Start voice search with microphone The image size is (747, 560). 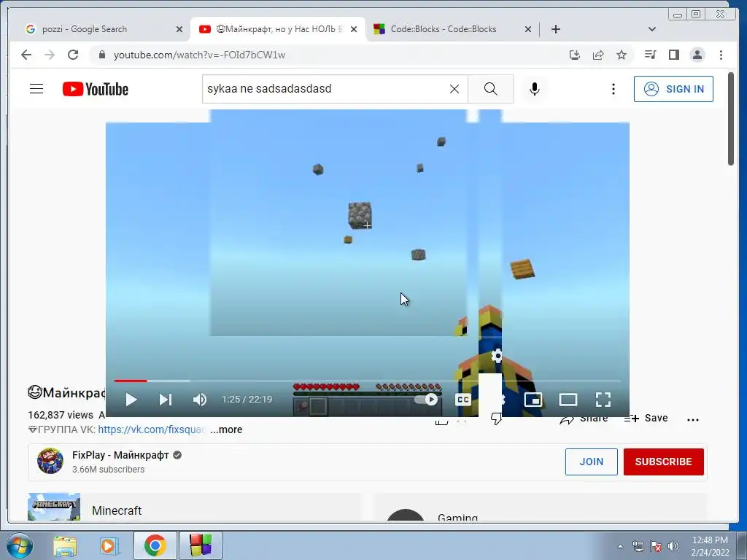pyautogui.click(x=535, y=89)
